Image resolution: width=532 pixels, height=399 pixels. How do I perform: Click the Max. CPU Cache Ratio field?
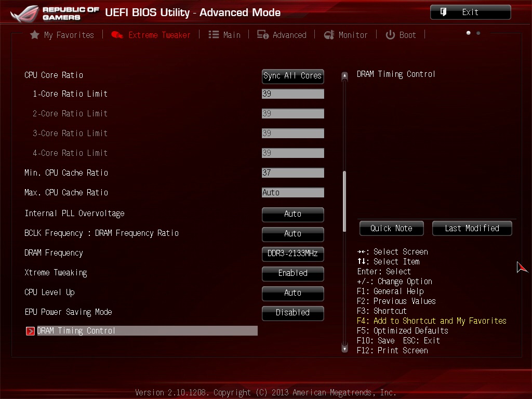coord(293,192)
